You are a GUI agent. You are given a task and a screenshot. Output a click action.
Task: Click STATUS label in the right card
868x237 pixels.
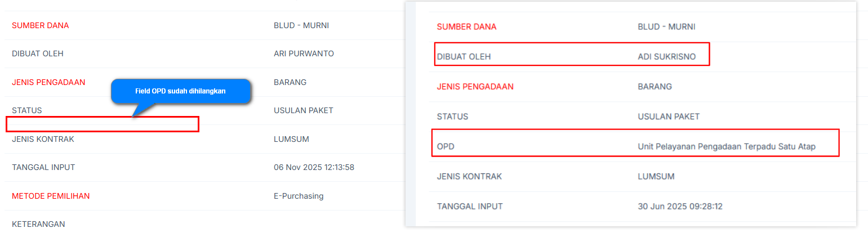(x=452, y=117)
